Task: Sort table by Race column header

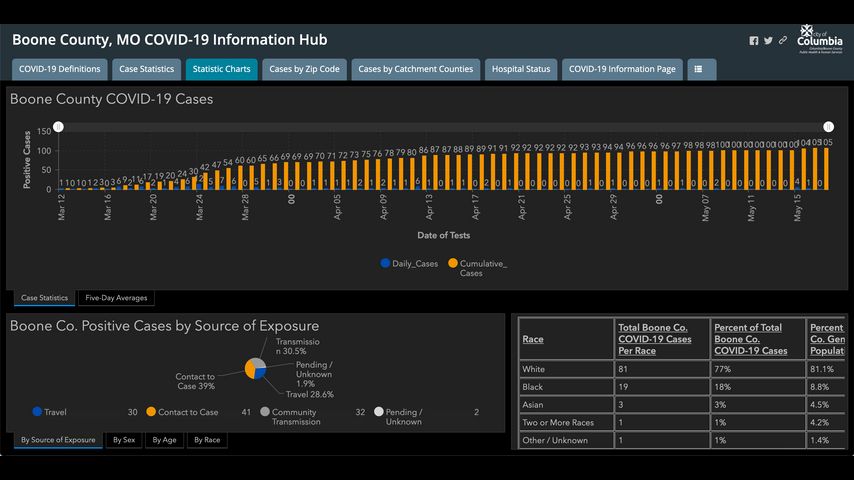Action: [x=533, y=339]
